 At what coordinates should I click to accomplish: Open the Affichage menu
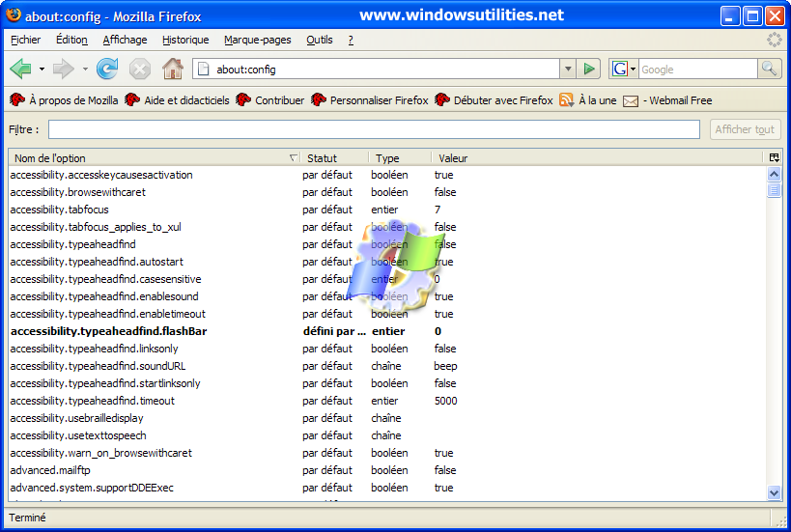pyautogui.click(x=126, y=40)
